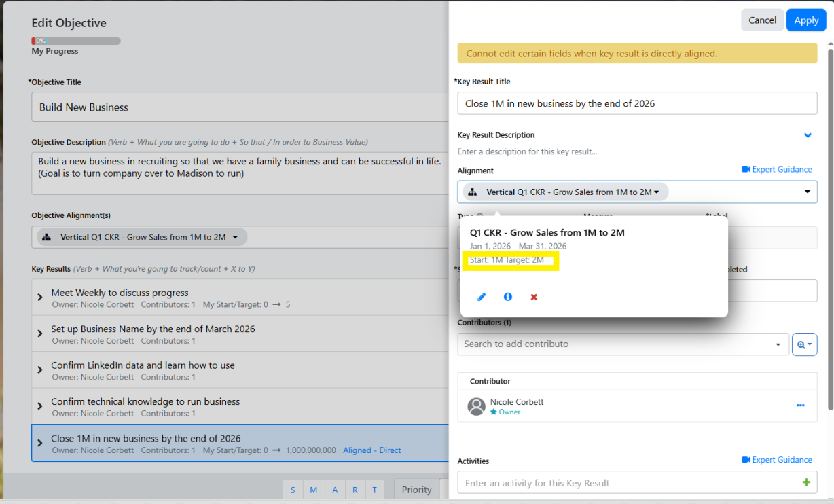Add activity using the green plus icon

point(806,482)
